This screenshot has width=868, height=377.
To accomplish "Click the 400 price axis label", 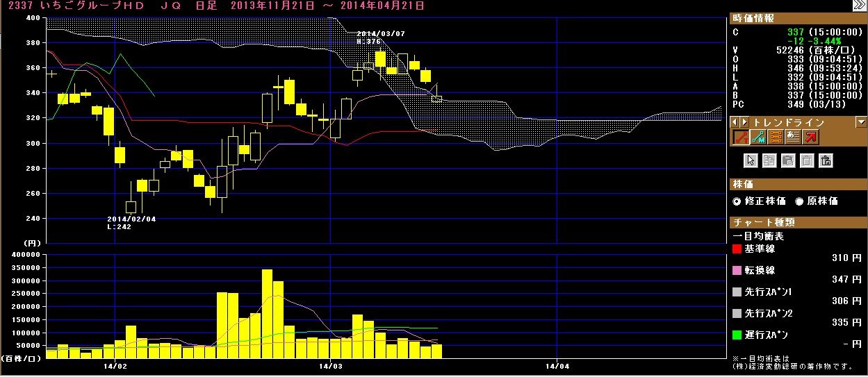I will click(32, 18).
